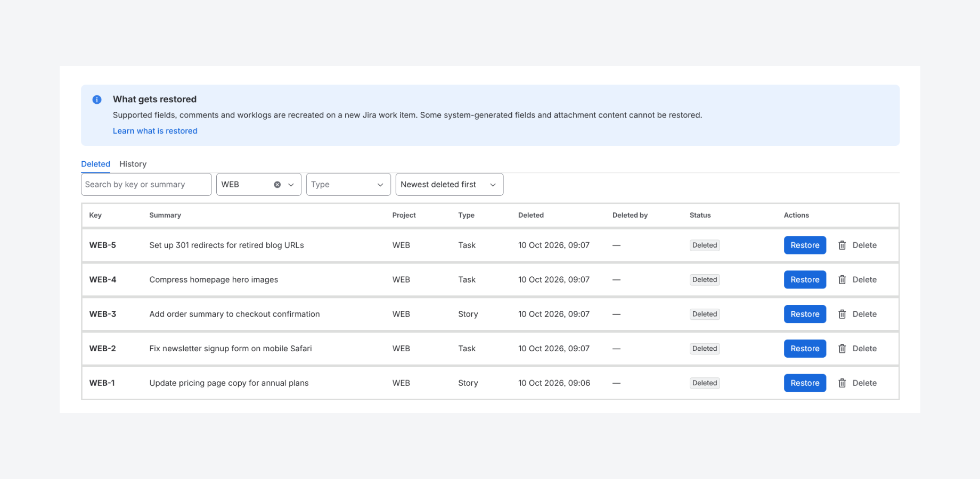The width and height of the screenshot is (980, 479).
Task: Click the Type column header
Action: coord(466,216)
